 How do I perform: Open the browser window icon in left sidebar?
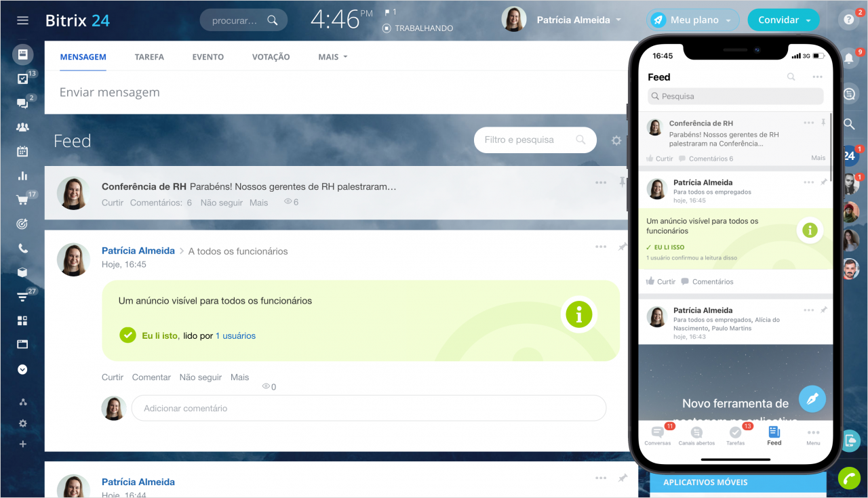pos(22,344)
